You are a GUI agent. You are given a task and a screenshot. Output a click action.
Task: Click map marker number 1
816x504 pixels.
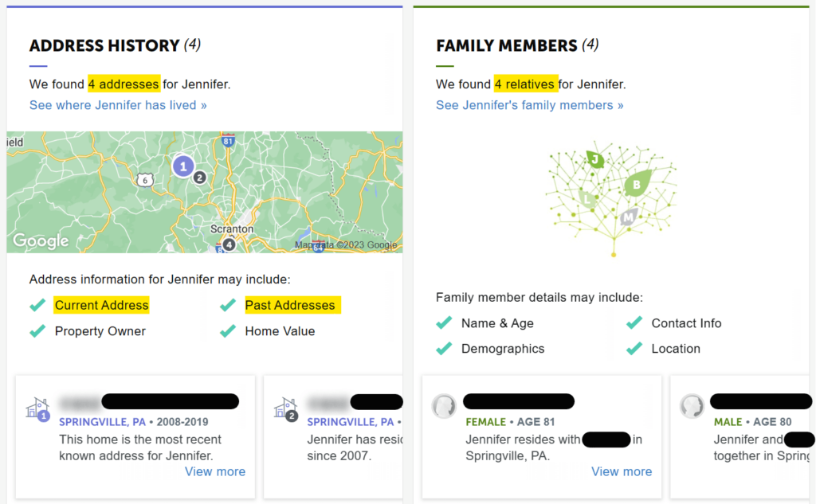point(183,166)
